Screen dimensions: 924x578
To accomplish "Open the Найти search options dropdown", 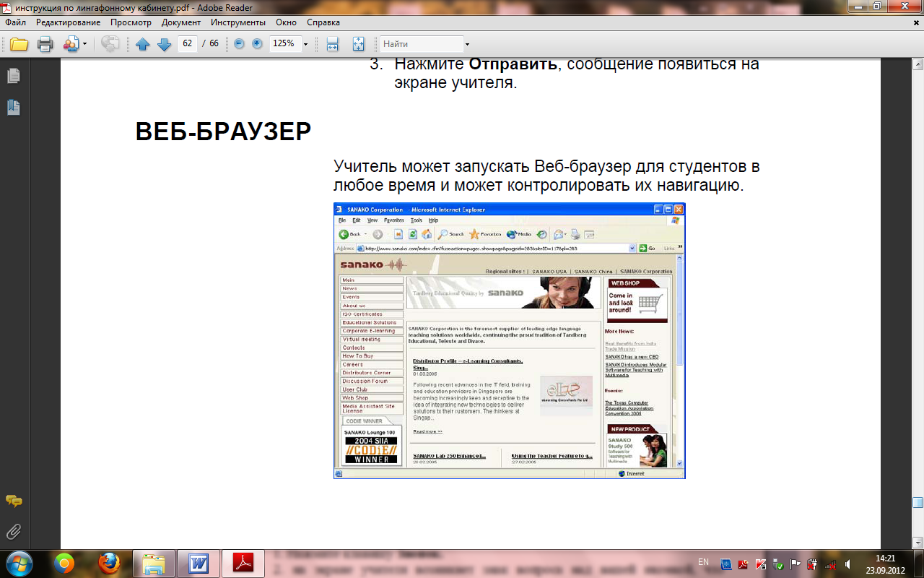I will [468, 45].
